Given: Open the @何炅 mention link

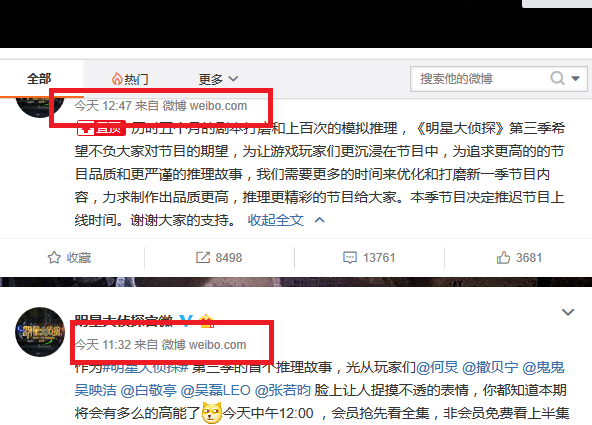Looking at the screenshot, I should point(437,367).
